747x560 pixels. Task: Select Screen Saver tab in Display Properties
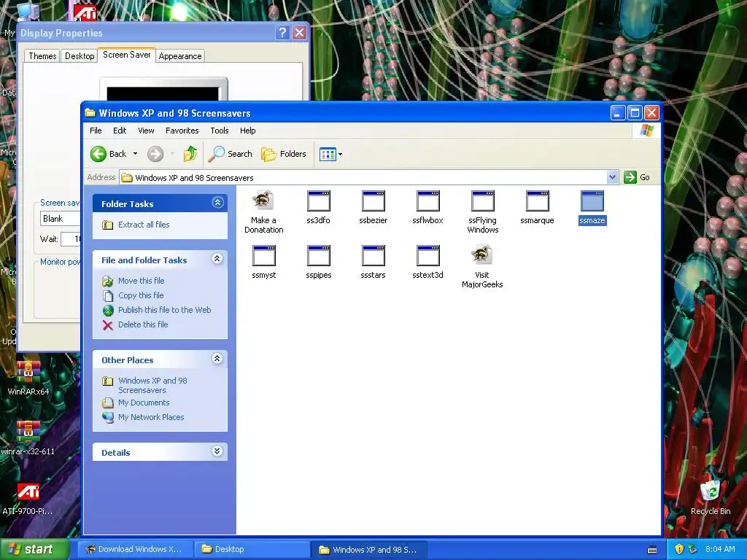[127, 55]
